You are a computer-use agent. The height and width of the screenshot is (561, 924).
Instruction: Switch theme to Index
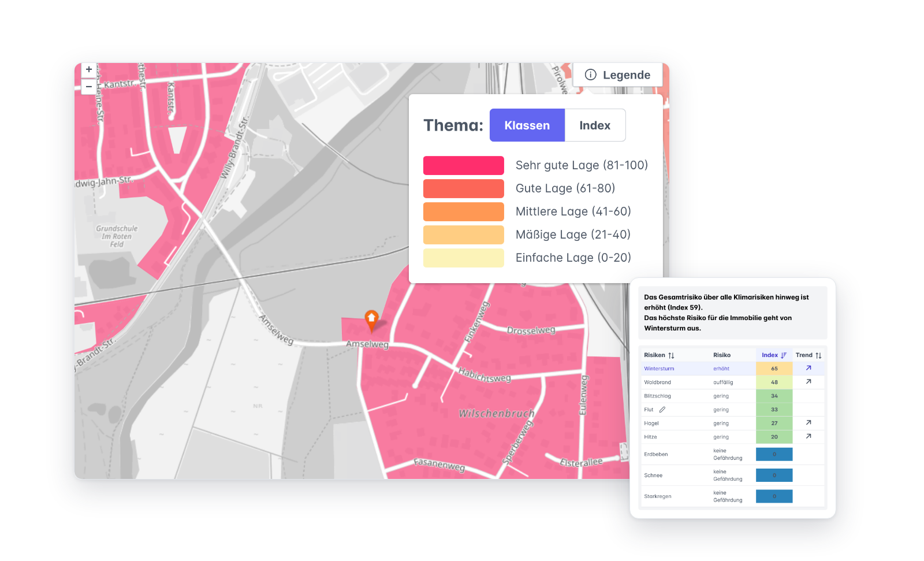click(x=595, y=125)
